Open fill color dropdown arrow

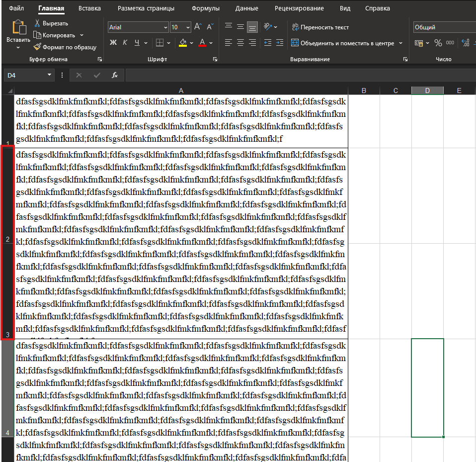click(192, 43)
